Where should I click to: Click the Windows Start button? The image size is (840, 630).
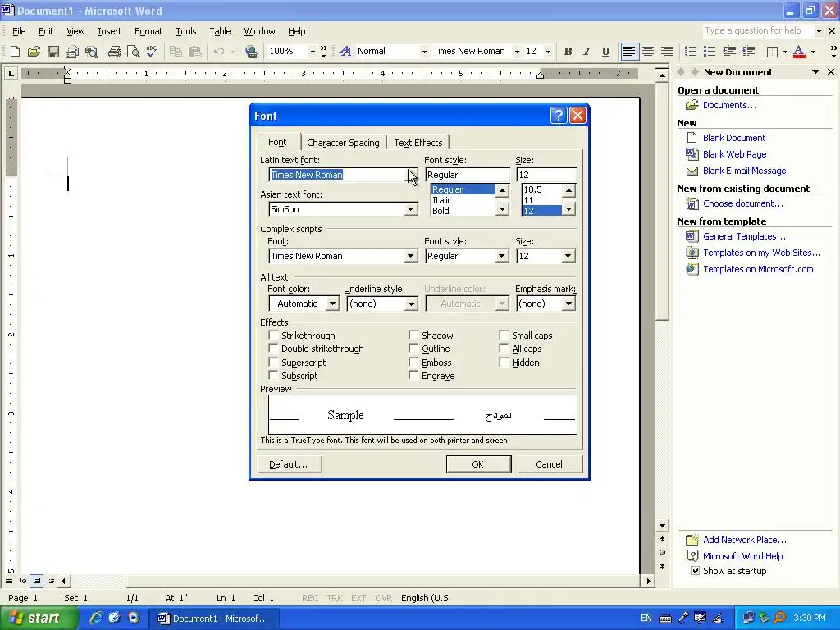pyautogui.click(x=39, y=618)
